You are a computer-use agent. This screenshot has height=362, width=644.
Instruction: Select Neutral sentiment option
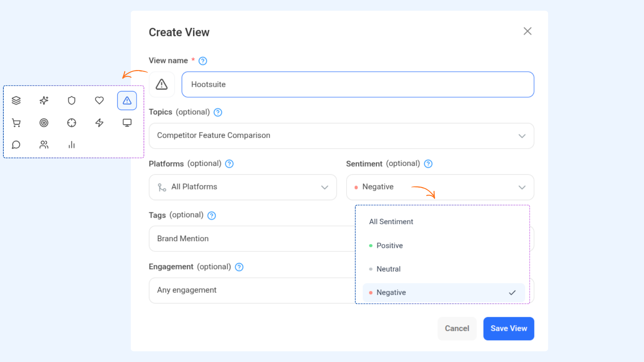(444, 269)
